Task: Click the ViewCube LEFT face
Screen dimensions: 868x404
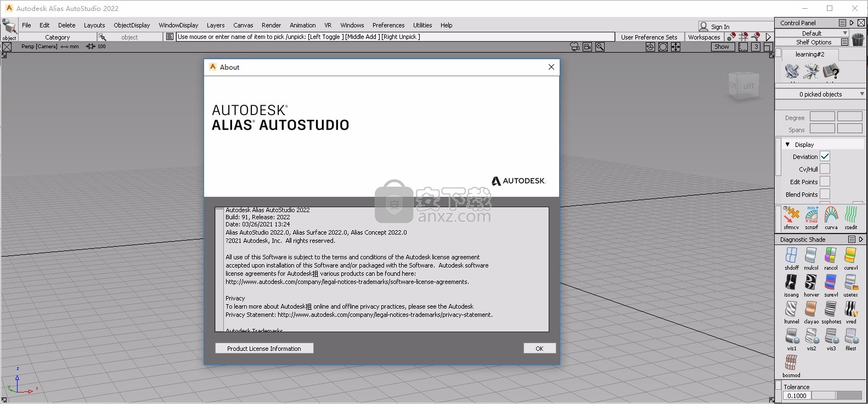Action: 748,87
